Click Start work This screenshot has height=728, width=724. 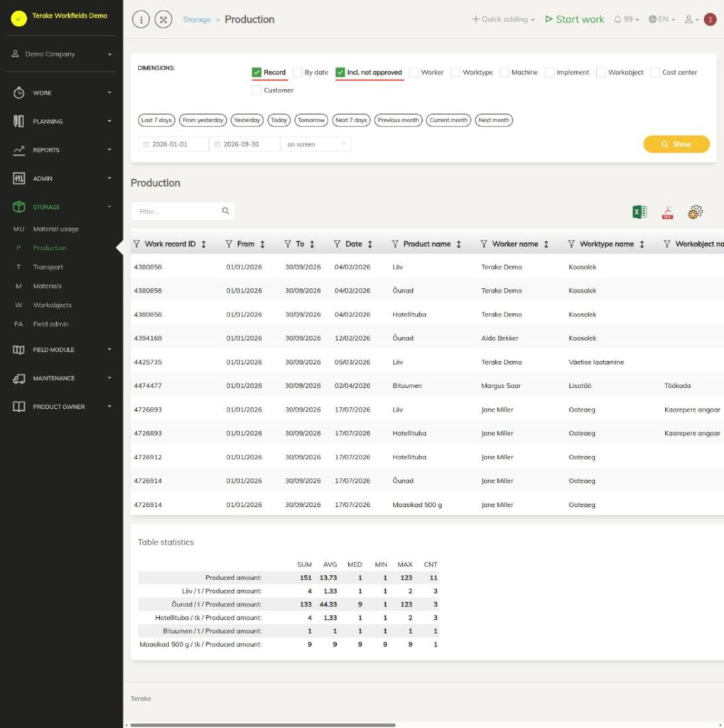pyautogui.click(x=575, y=19)
